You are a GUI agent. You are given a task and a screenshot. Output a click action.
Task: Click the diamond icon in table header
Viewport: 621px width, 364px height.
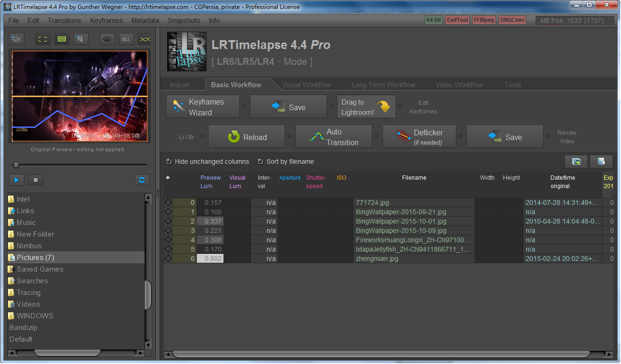click(x=168, y=178)
